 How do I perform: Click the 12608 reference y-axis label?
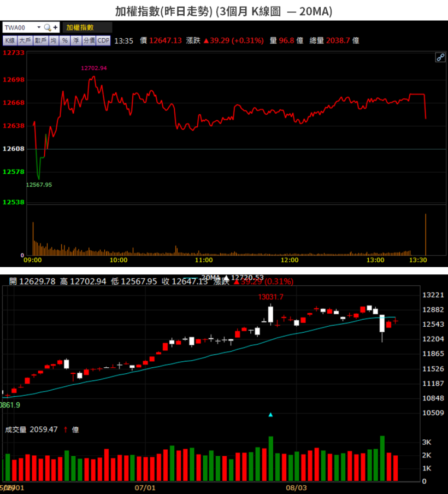[x=14, y=149]
